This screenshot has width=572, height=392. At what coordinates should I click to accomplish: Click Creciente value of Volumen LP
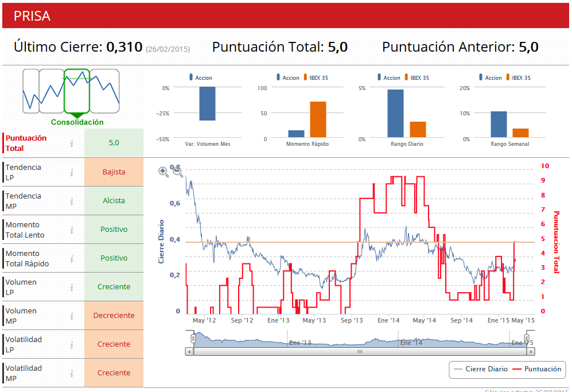(x=114, y=287)
